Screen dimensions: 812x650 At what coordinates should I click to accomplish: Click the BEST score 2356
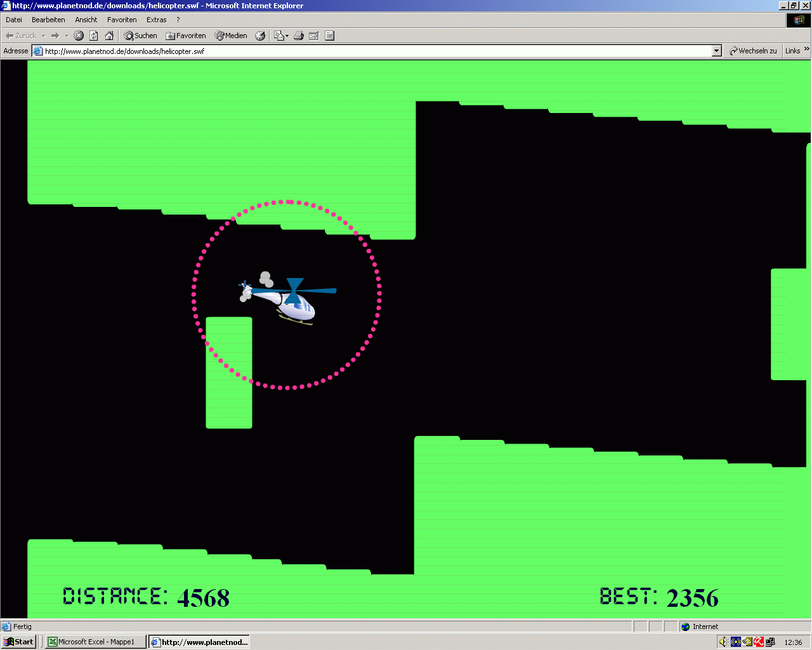click(x=693, y=597)
